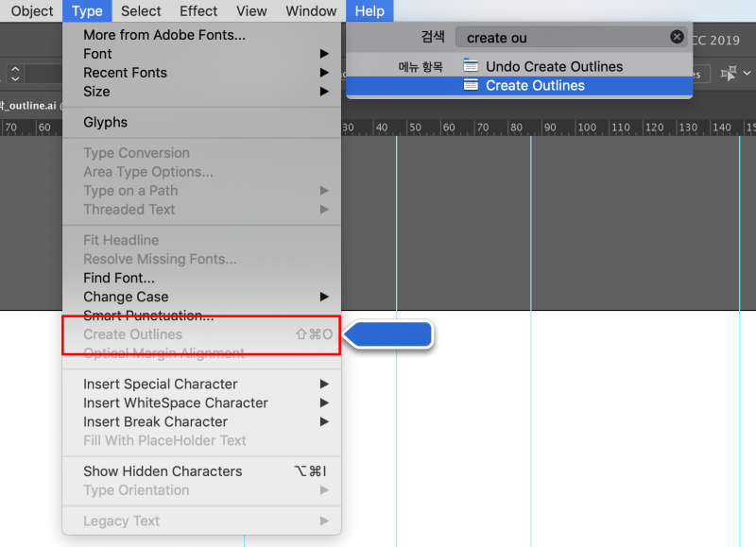
Task: Choose Find Font from the Type menu
Action: (x=201, y=278)
